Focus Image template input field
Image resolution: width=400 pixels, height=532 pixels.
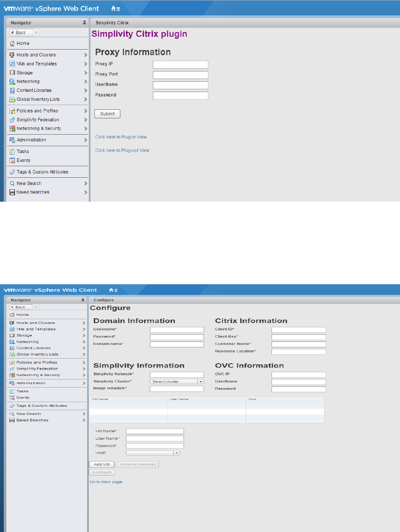177,389
